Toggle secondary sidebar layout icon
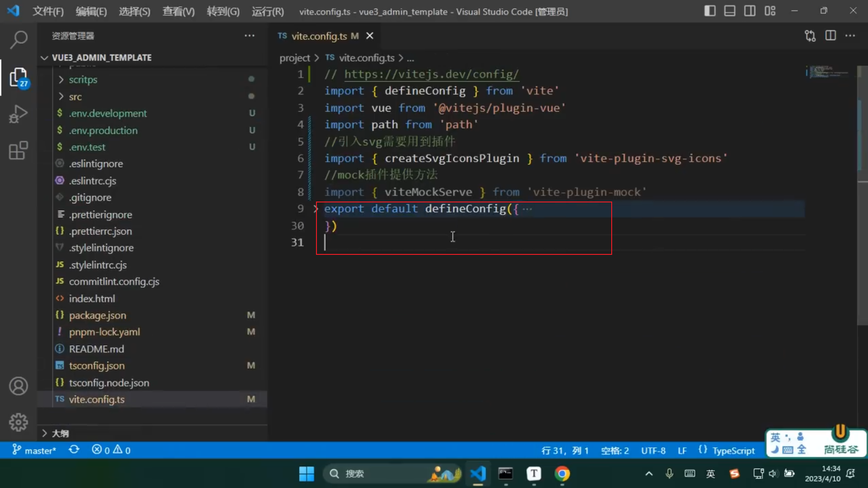Image resolution: width=868 pixels, height=488 pixels. pos(750,11)
